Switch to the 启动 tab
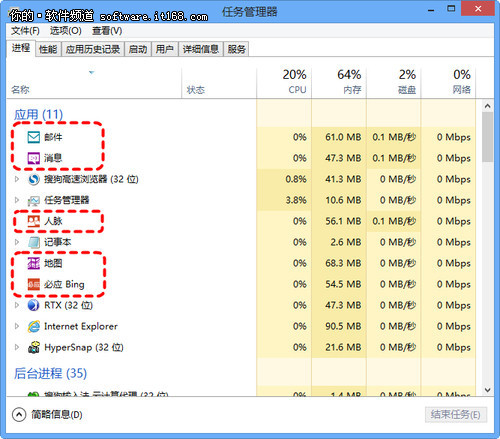 [x=138, y=49]
